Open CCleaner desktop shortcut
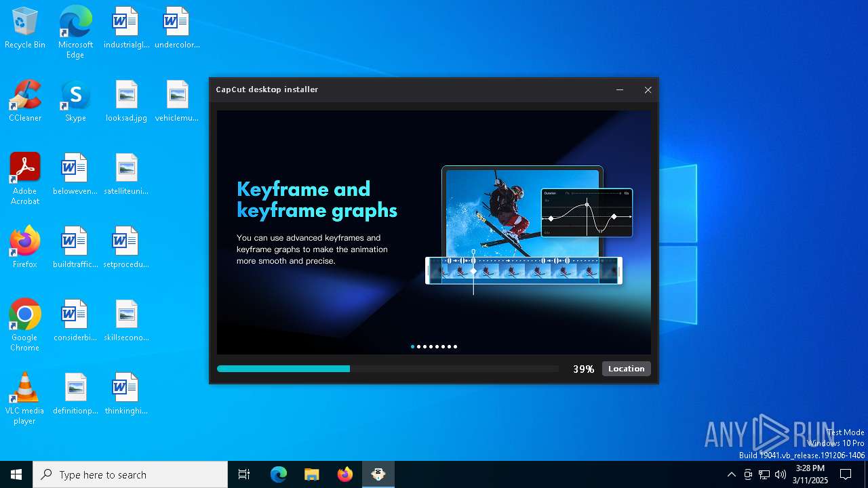Viewport: 868px width, 488px height. 25,102
